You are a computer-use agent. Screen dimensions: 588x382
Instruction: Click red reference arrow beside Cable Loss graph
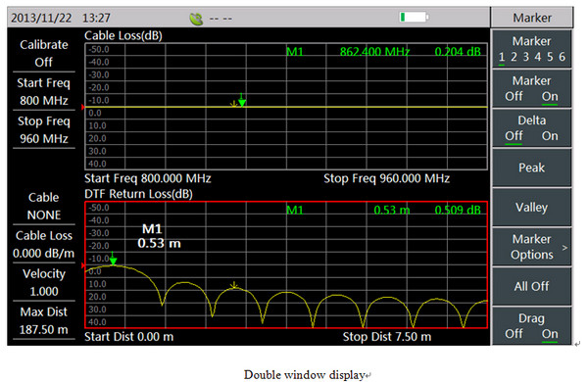tap(83, 107)
